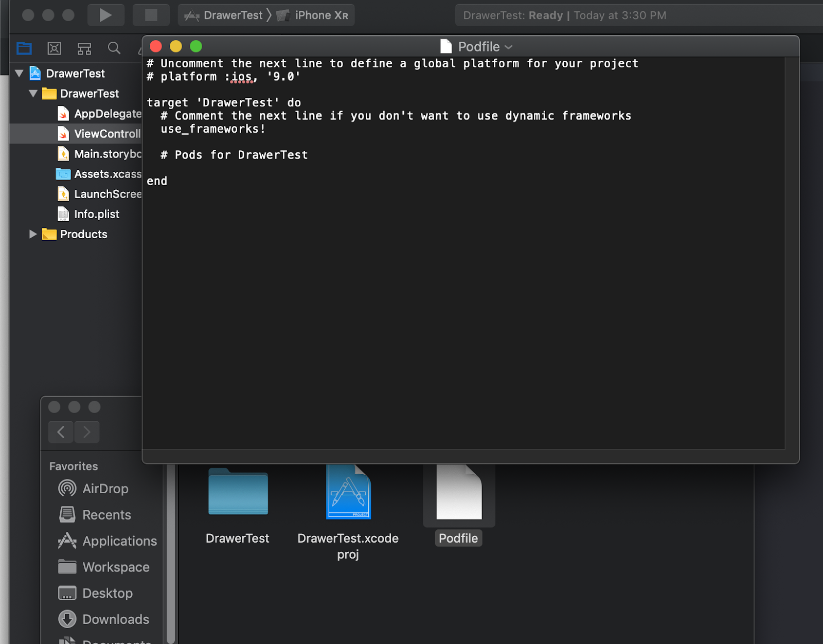Open Workspace folder in Finder sidebar

pos(104,567)
